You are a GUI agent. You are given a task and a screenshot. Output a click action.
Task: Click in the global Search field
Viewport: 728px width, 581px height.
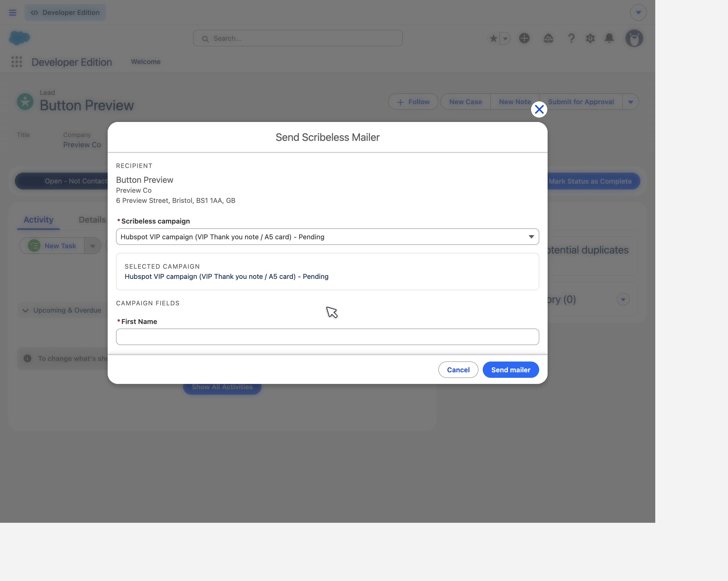click(297, 38)
